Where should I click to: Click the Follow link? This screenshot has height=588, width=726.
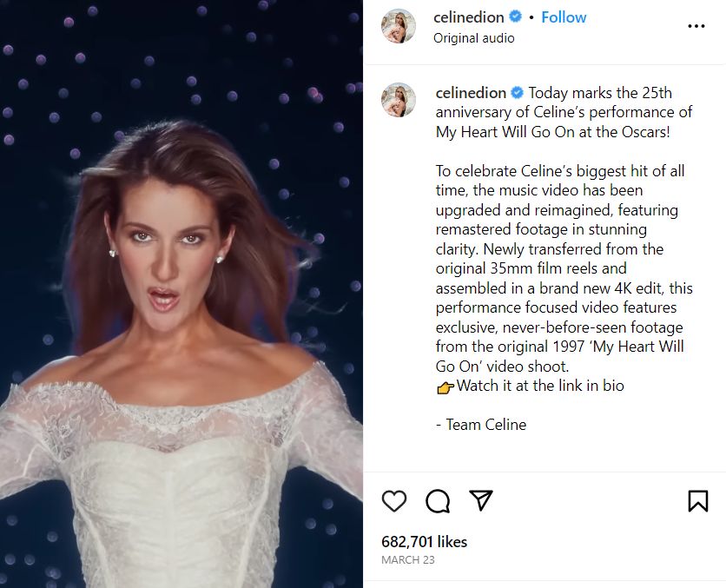point(564,17)
